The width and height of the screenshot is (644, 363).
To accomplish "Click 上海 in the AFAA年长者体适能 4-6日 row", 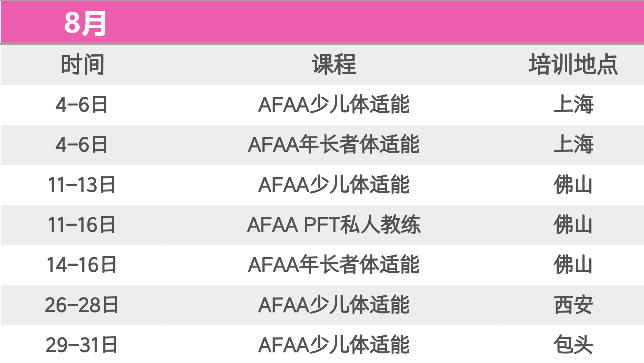I will point(573,145).
